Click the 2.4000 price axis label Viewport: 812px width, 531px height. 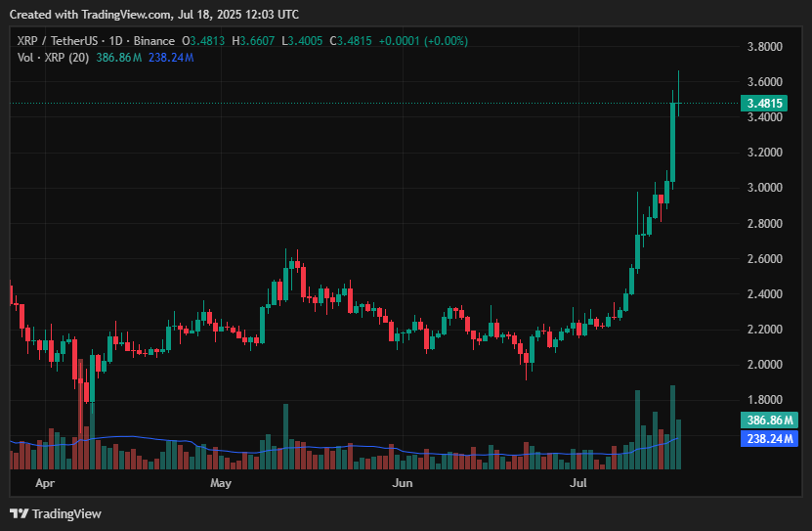(764, 293)
